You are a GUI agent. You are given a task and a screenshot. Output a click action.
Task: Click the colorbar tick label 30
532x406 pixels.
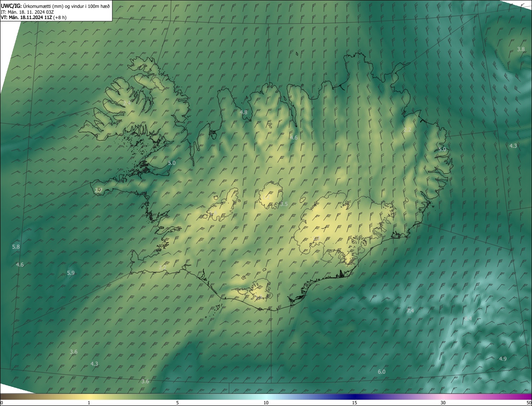[443, 403]
